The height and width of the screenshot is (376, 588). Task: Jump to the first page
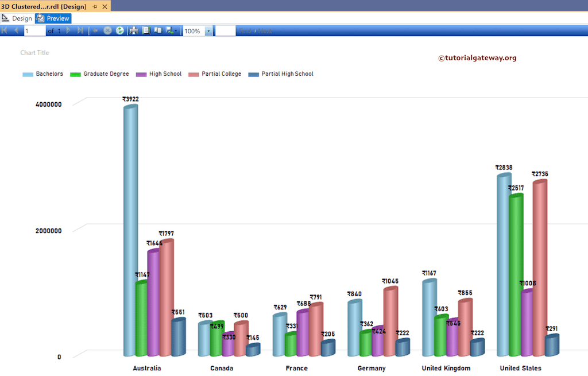click(x=6, y=30)
